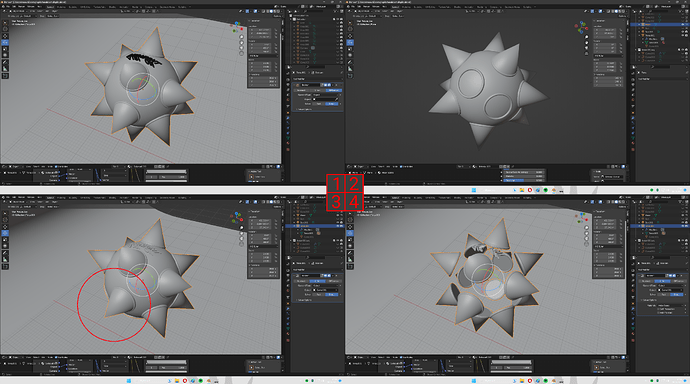The image size is (690, 384).
Task: Switch to Modeling workspace tab in top-left window
Action: pos(61,7)
